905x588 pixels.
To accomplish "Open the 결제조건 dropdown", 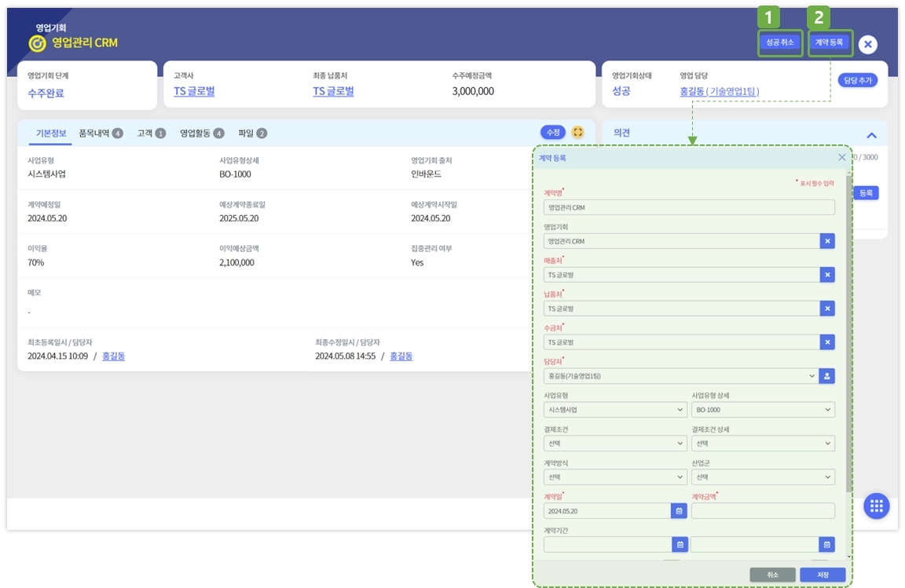I will tap(615, 444).
